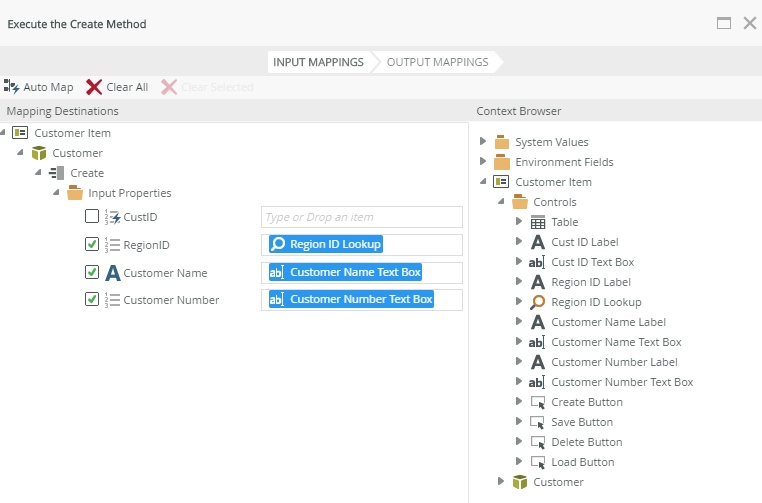
Task: Click the Cust ID Text Box icon
Action: point(537,262)
